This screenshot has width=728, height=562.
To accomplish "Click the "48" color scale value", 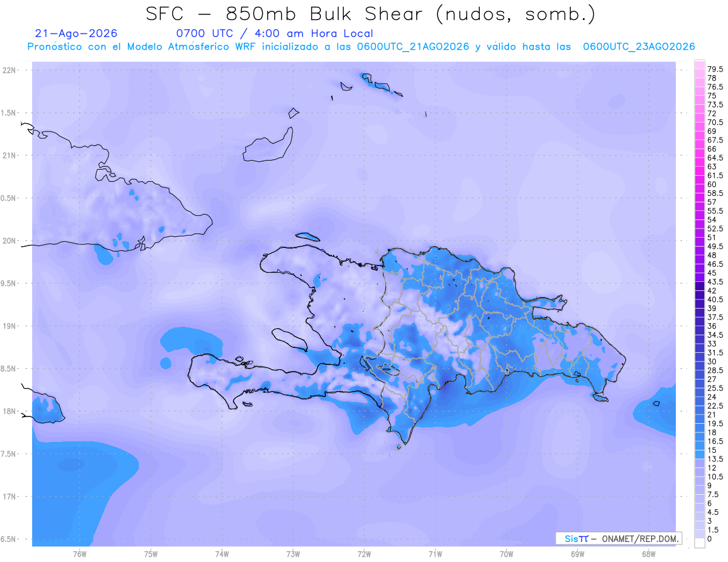I will (712, 255).
